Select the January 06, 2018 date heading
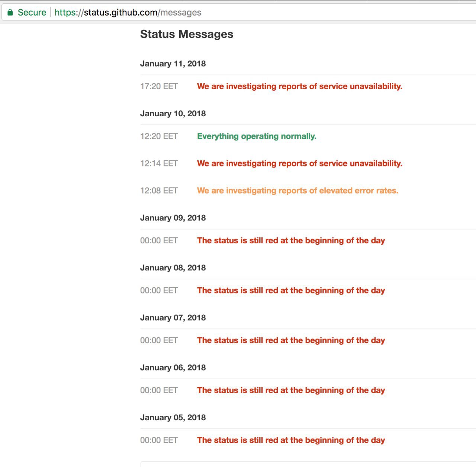 173,367
